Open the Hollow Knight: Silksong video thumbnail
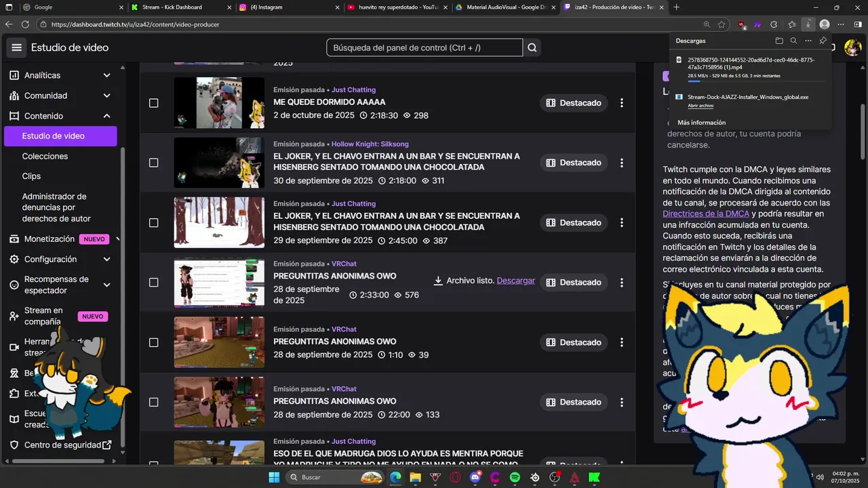The width and height of the screenshot is (868, 488). coord(219,163)
